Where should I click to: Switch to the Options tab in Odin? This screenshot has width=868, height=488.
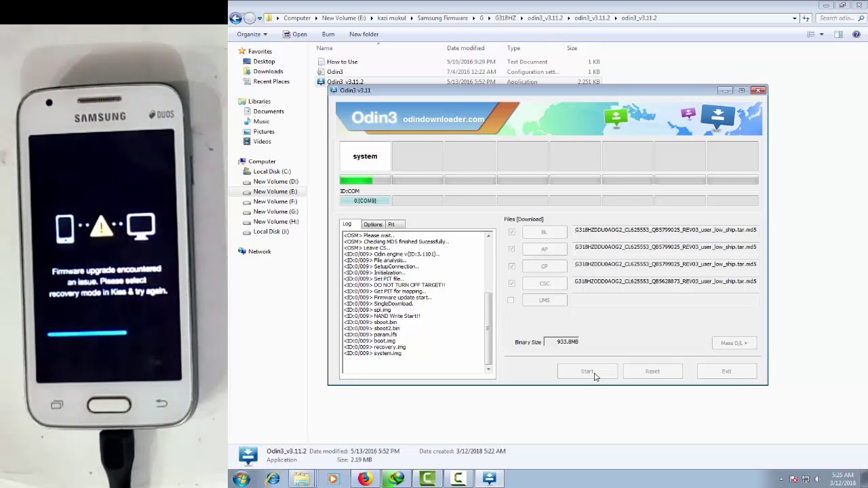[372, 224]
